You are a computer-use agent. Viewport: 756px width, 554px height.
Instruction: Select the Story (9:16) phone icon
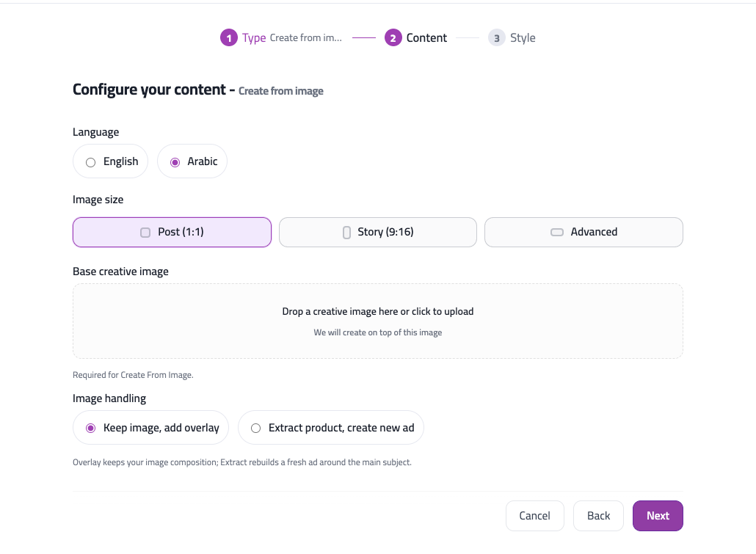[346, 232]
